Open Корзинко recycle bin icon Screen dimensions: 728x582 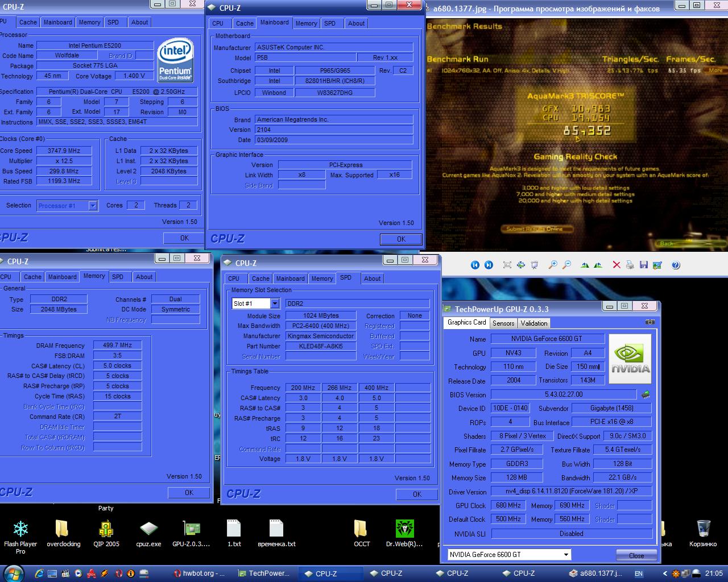pyautogui.click(x=703, y=534)
